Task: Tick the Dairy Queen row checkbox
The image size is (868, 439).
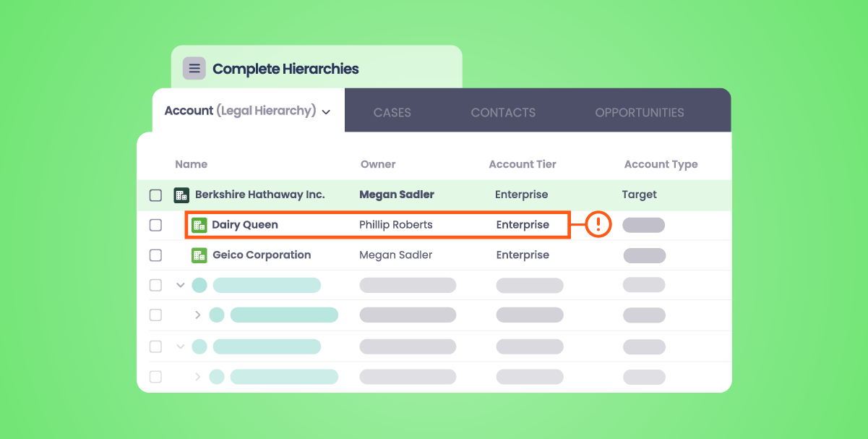Action: coord(155,225)
